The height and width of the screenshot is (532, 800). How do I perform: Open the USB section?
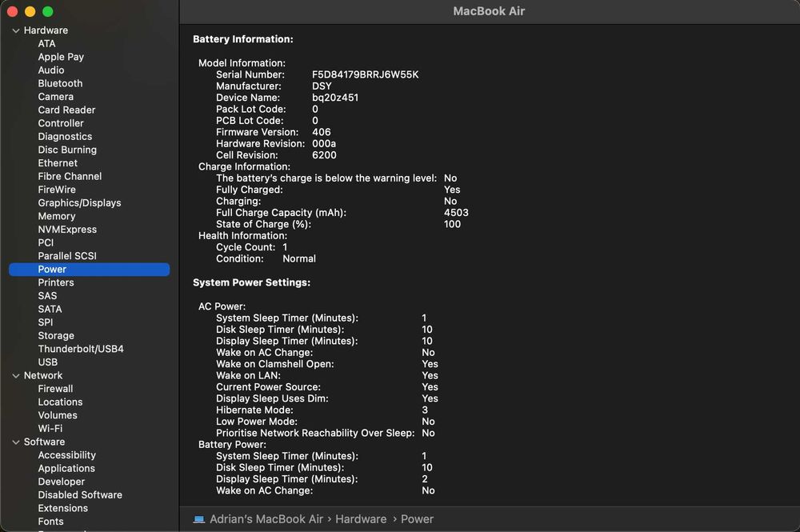coord(47,362)
